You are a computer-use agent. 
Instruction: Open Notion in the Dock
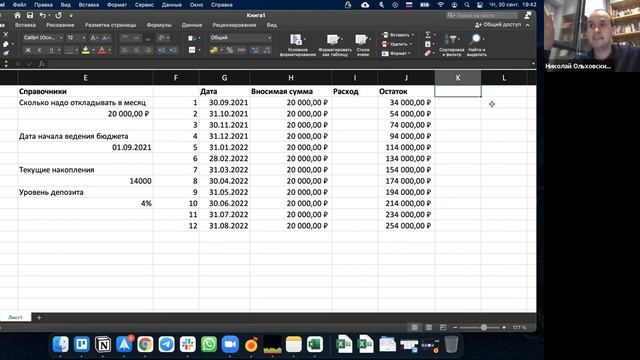103,344
